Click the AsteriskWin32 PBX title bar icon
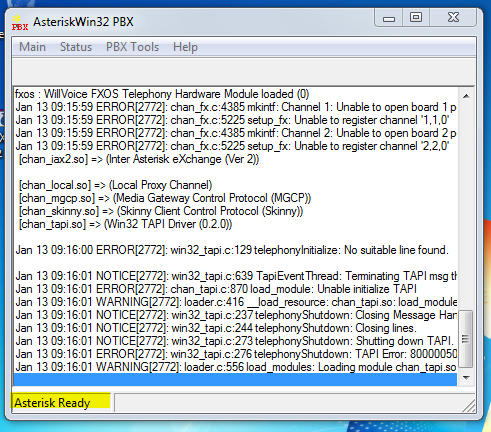491x432 pixels. [20, 22]
